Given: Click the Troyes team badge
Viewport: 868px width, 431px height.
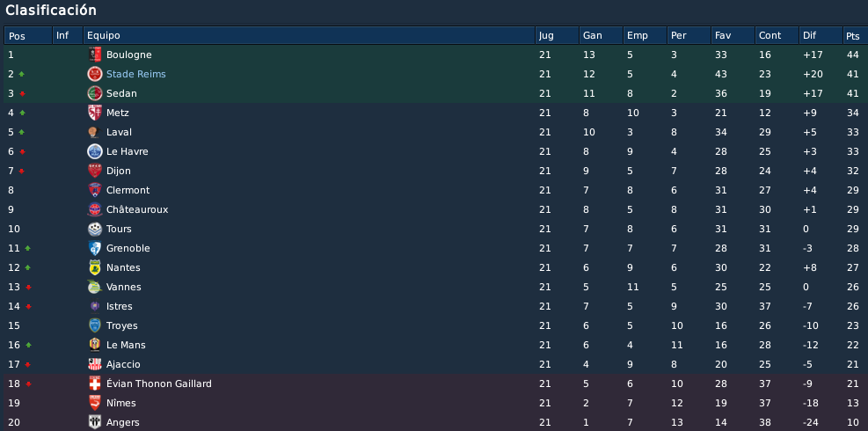Looking at the screenshot, I should point(95,325).
